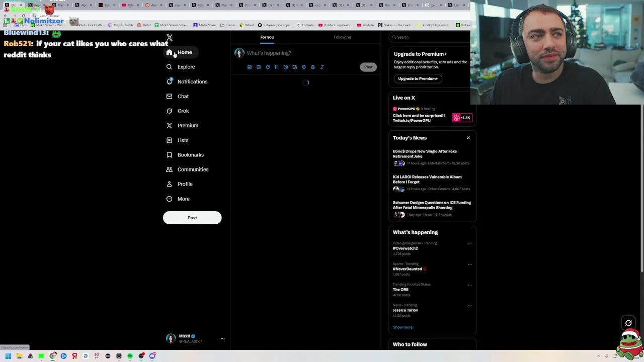Switch to the Following tab
The image size is (644, 362).
pyautogui.click(x=342, y=37)
